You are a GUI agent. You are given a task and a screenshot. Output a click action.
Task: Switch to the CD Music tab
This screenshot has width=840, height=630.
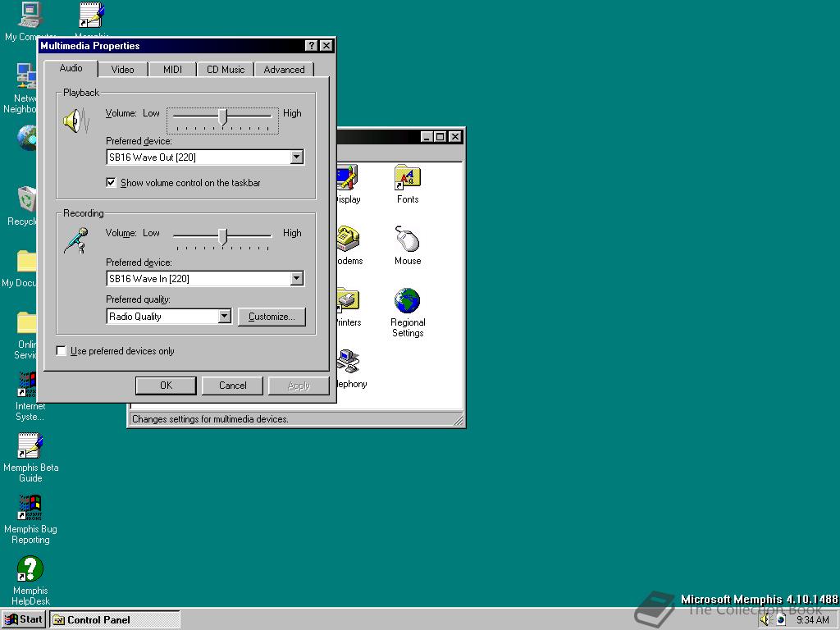click(x=226, y=70)
